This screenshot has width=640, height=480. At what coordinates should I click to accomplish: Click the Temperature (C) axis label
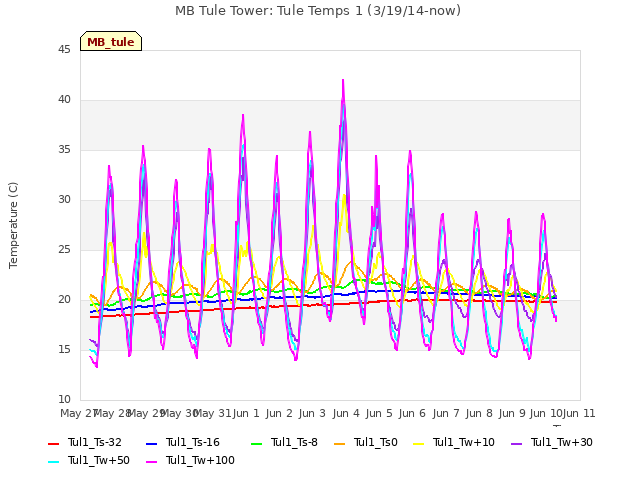click(13, 225)
